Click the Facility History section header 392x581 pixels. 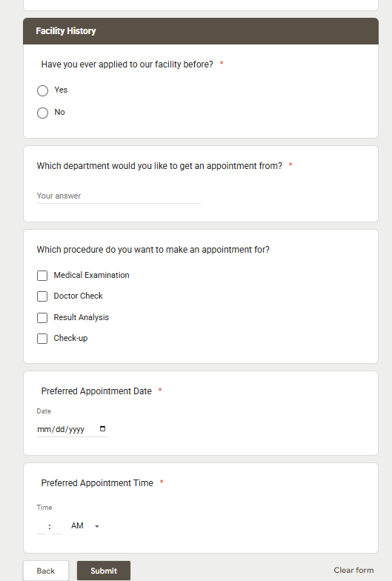[x=201, y=31]
